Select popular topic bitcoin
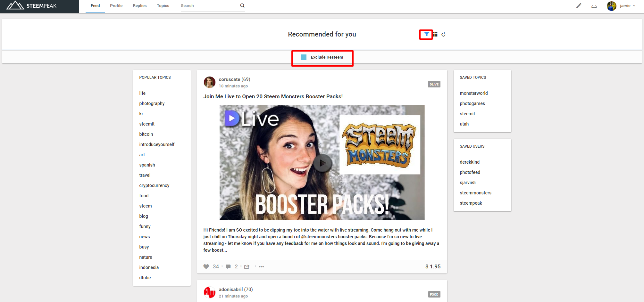This screenshot has height=302, width=644. pyautogui.click(x=146, y=134)
